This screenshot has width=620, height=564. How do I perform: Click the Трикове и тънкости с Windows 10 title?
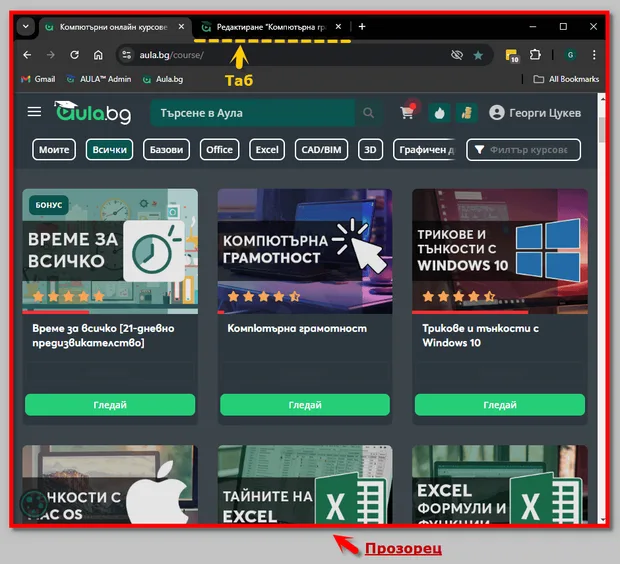(x=480, y=335)
